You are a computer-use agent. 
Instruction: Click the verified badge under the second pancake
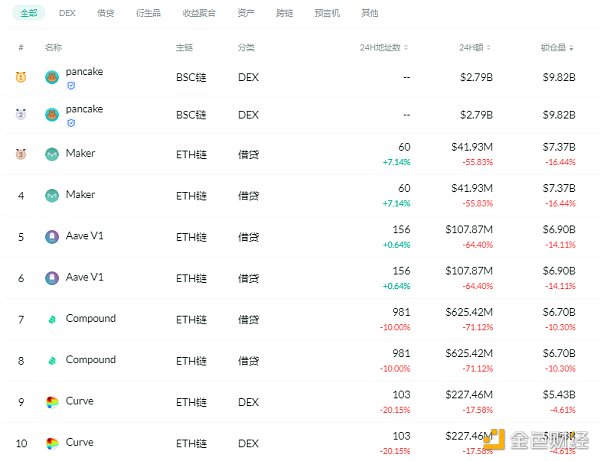(71, 122)
